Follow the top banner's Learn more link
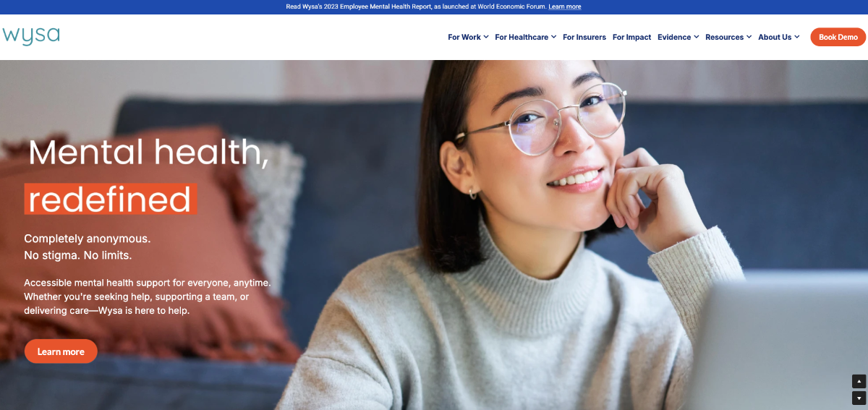The image size is (868, 410). pos(564,7)
